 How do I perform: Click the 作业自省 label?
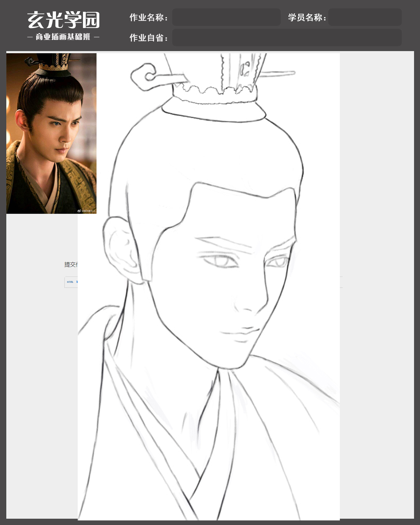pyautogui.click(x=148, y=38)
